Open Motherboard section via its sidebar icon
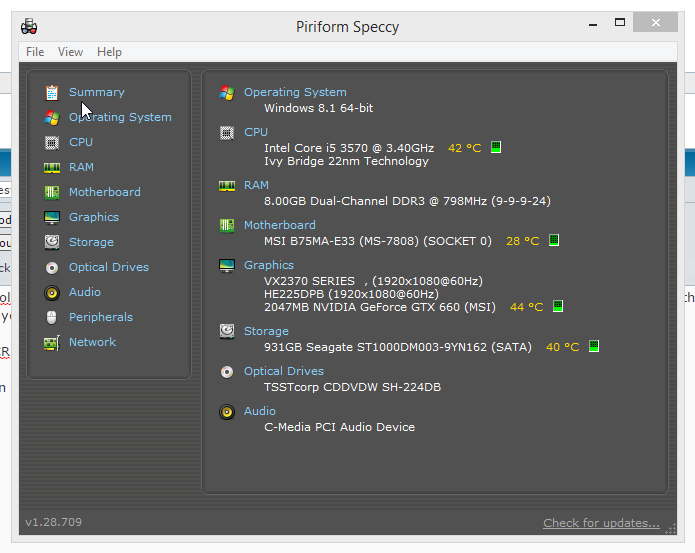The width and height of the screenshot is (695, 553). coord(52,192)
